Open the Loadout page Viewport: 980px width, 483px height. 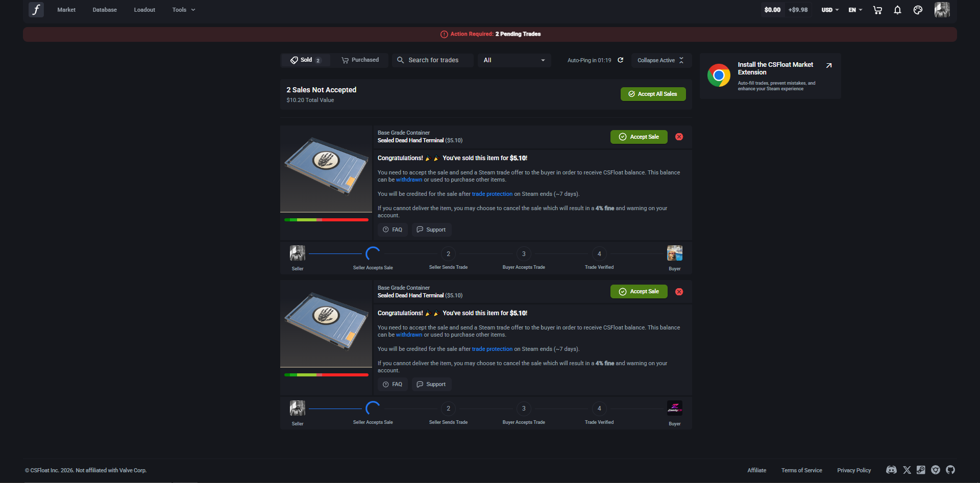[144, 10]
